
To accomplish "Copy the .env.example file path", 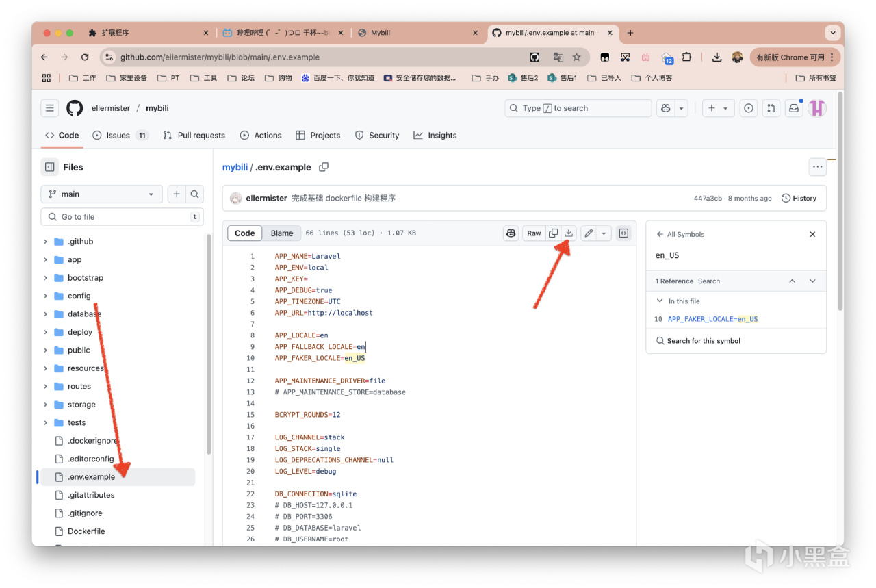I will pos(324,167).
